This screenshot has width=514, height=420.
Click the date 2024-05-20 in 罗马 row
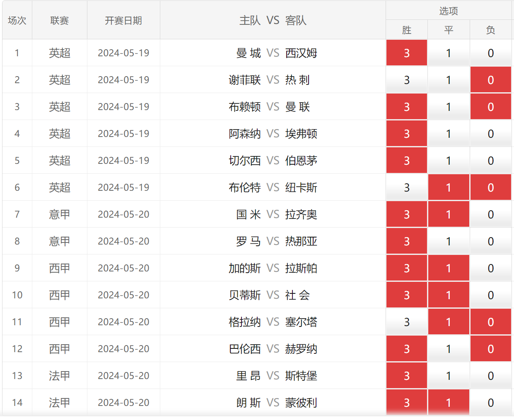[123, 241]
